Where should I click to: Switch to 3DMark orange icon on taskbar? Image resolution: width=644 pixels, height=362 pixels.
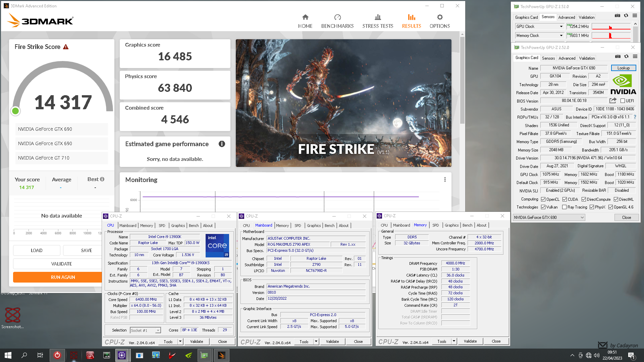point(221,355)
